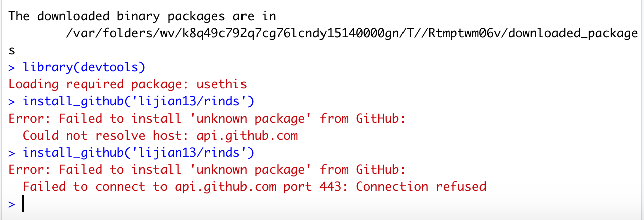This screenshot has height=220, width=644.
Task: Click the 'Connection refused' text
Action: pos(421,187)
